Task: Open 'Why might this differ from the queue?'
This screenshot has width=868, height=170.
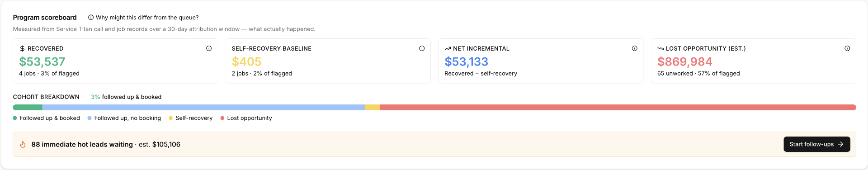Action: [143, 18]
